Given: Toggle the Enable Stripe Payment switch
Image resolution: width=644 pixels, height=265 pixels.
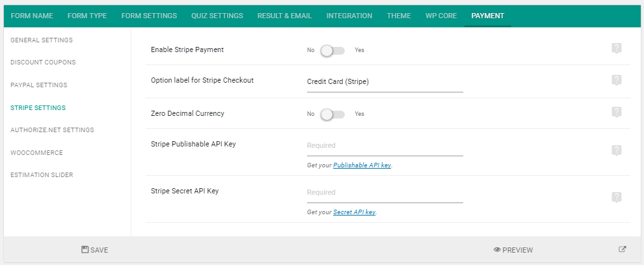Looking at the screenshot, I should coord(332,51).
